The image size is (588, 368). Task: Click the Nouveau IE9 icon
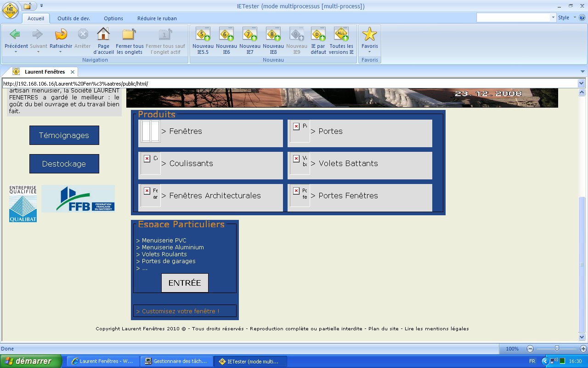coord(296,34)
